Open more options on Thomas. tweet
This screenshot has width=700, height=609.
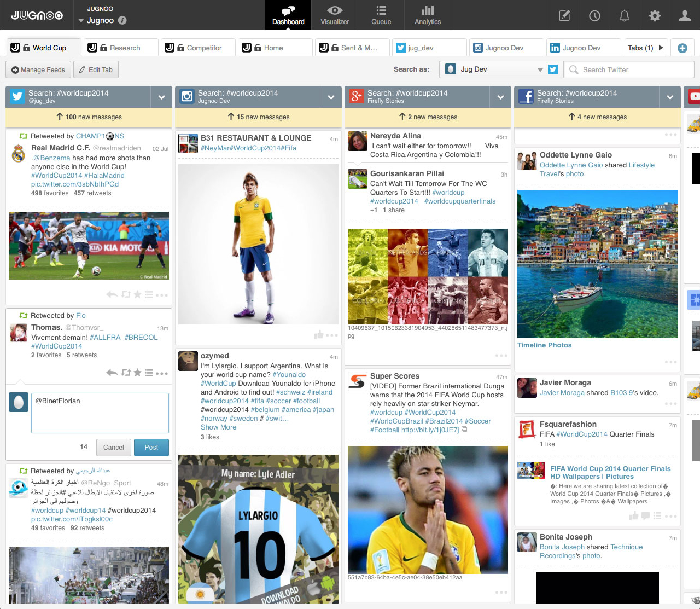(161, 373)
